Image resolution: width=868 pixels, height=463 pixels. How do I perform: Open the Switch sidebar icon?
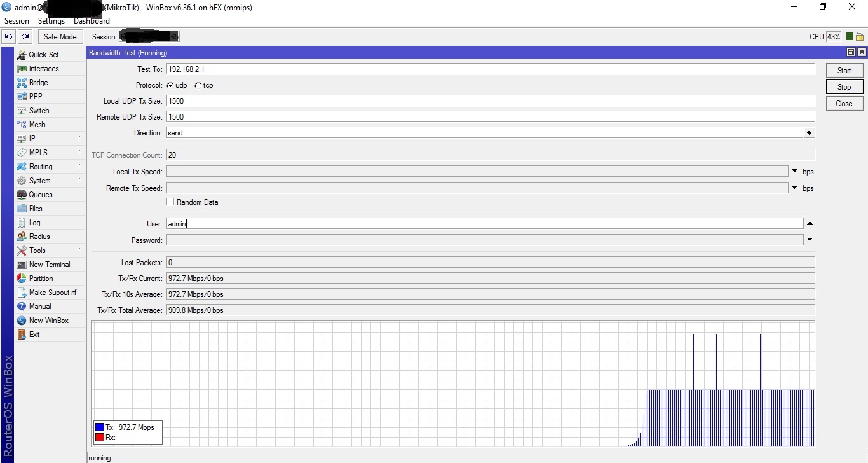coord(22,111)
